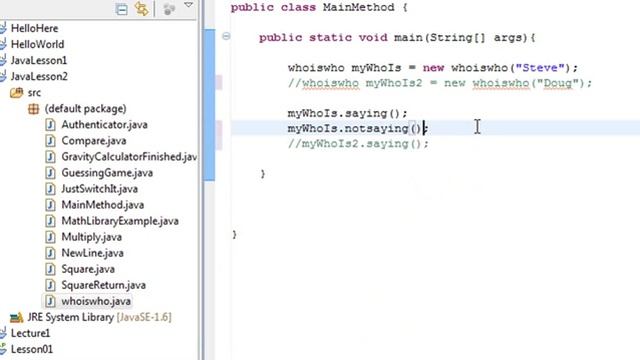The height and width of the screenshot is (360, 640).
Task: Select the HelloHere project
Action: point(34,28)
